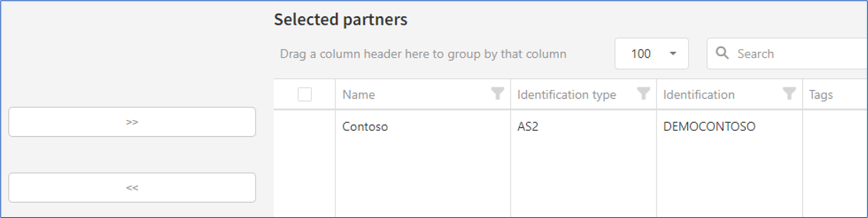Sort by the Tags column header
Viewport: 868px width, 218px height.
point(821,95)
